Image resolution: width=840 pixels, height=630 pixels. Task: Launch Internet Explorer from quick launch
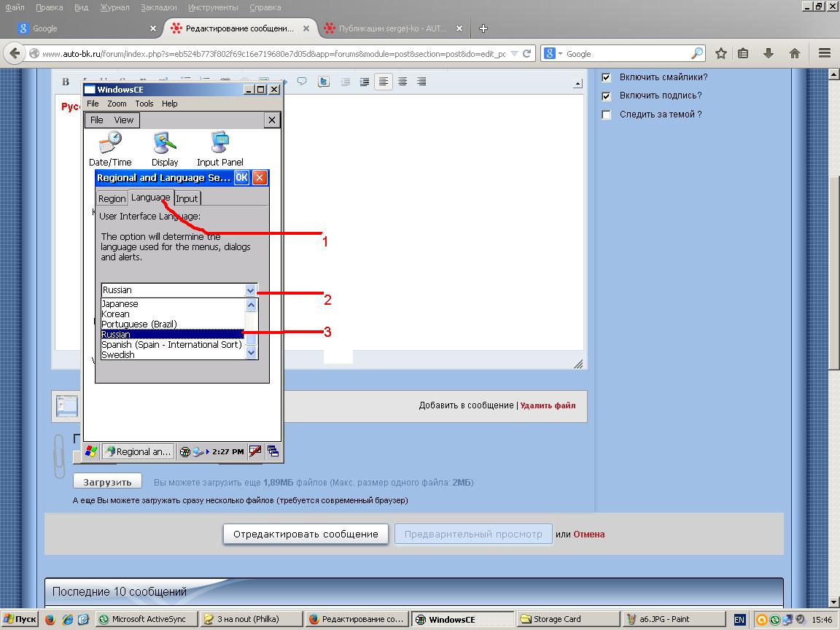[68, 619]
